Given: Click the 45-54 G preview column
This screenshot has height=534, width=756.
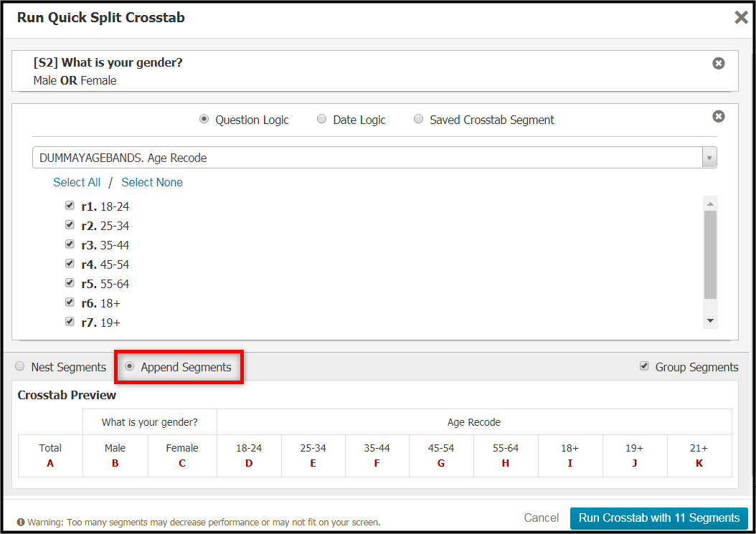Looking at the screenshot, I should coord(441,455).
